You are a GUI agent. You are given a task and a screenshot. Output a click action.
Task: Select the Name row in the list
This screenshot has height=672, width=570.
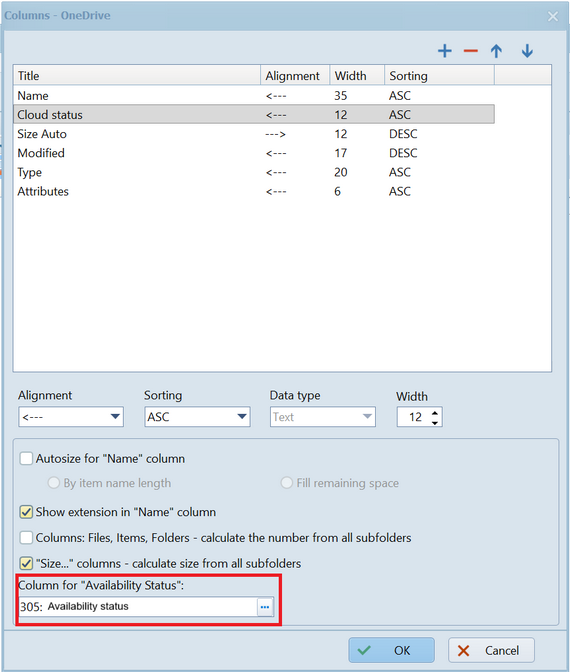pyautogui.click(x=254, y=95)
